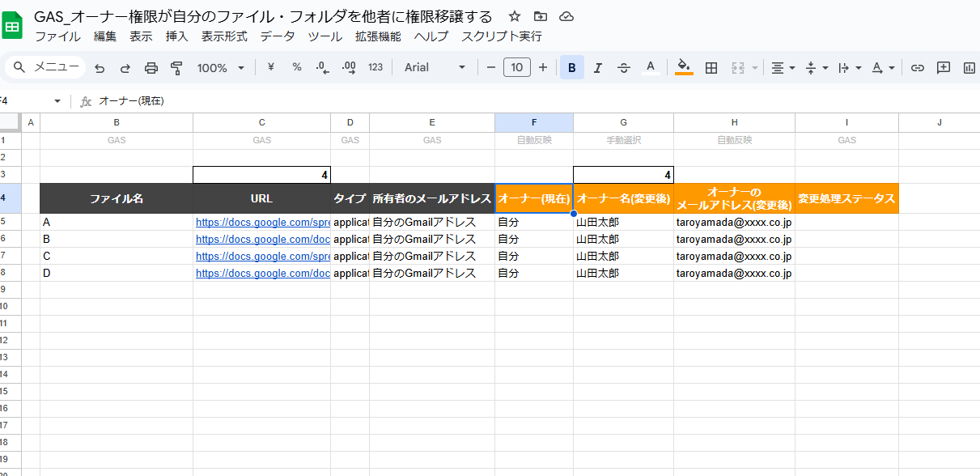Select the 手動選択 label cell in column G

623,140
